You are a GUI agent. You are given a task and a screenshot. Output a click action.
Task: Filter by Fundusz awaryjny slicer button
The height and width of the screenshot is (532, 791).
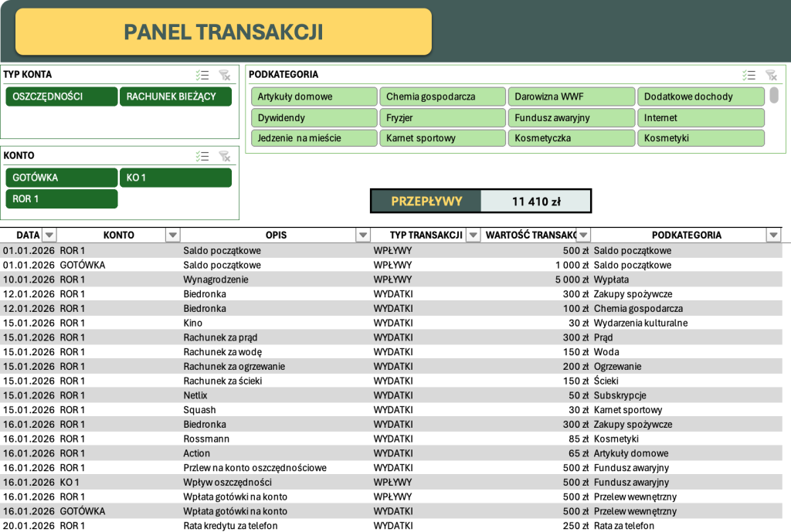tap(571, 117)
